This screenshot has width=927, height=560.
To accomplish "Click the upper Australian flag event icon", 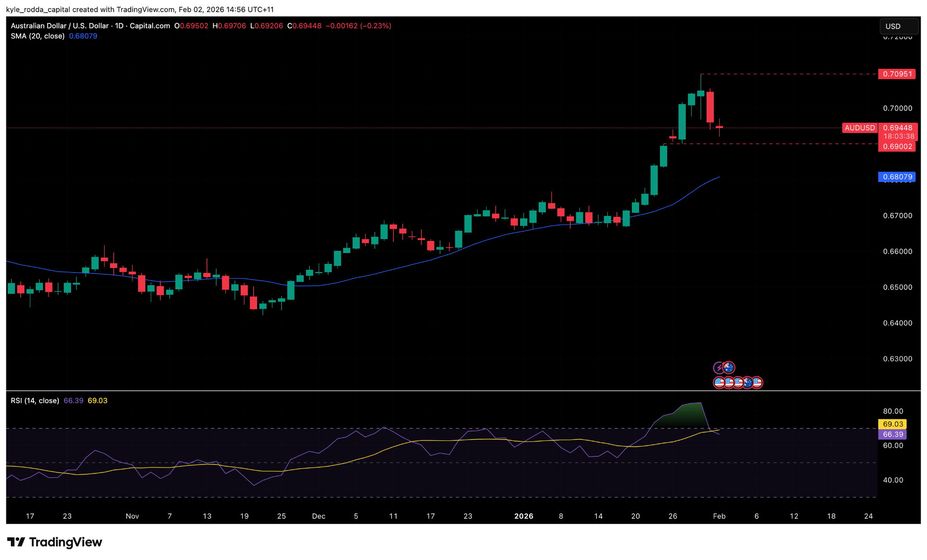I will click(729, 368).
